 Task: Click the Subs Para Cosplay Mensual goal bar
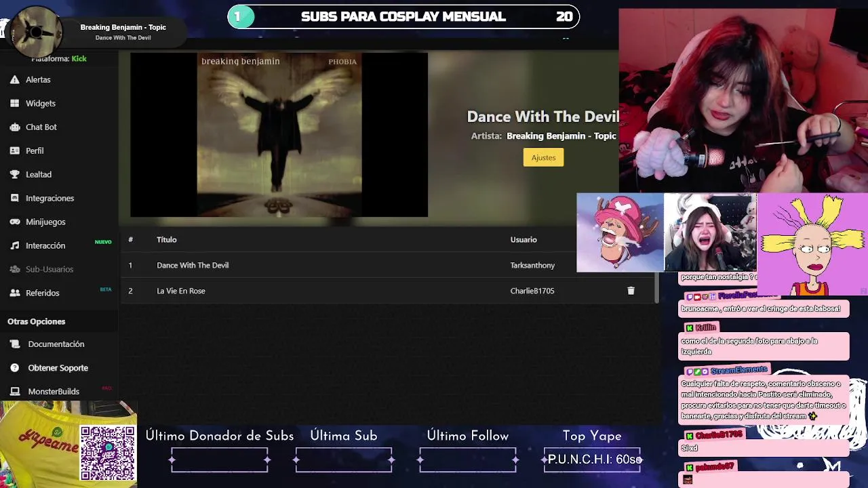click(403, 17)
